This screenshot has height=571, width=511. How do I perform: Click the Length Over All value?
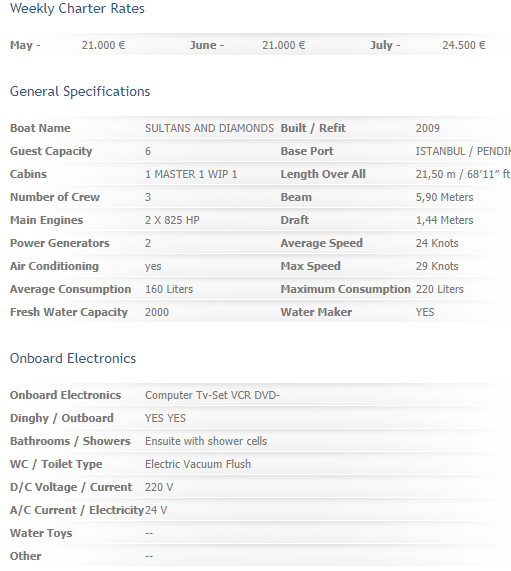point(463,174)
